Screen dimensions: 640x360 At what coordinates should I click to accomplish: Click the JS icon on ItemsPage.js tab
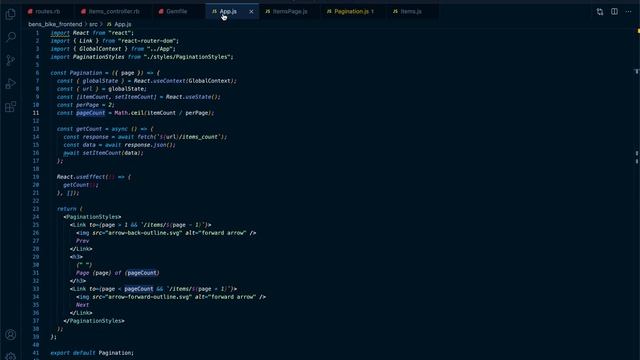268,11
